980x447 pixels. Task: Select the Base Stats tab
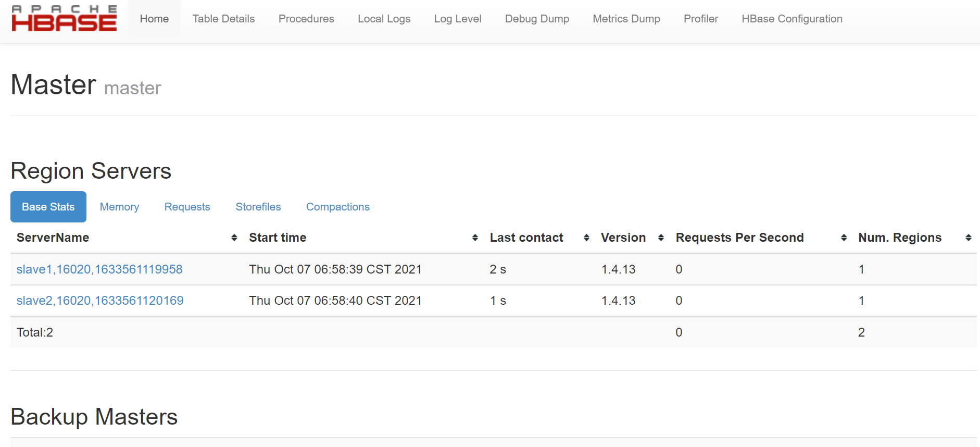(x=48, y=207)
